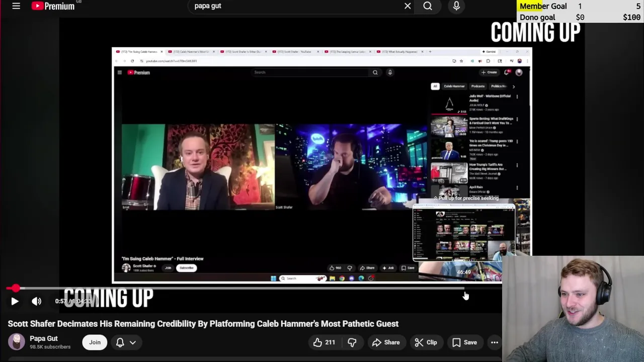Open Windows Start button in recorded taskbar
The image size is (644, 362).
(273, 279)
